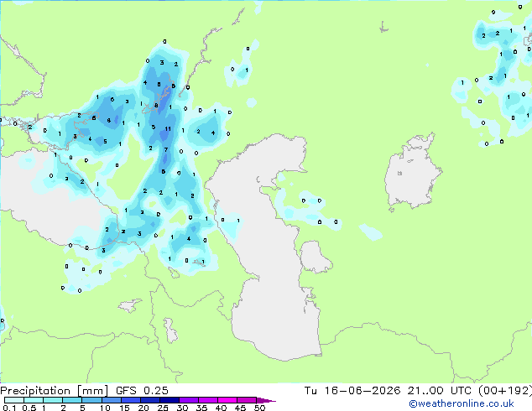Click the above-50 arrow tip of legend
The image size is (532, 411).
click(266, 400)
